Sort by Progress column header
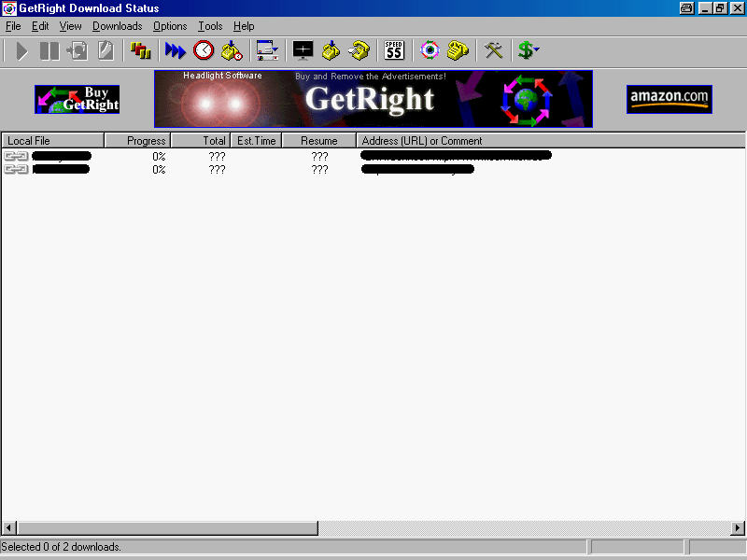The image size is (747, 560). 137,141
